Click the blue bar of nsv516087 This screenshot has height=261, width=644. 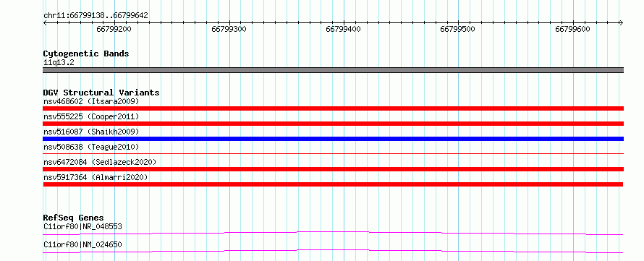pos(333,139)
